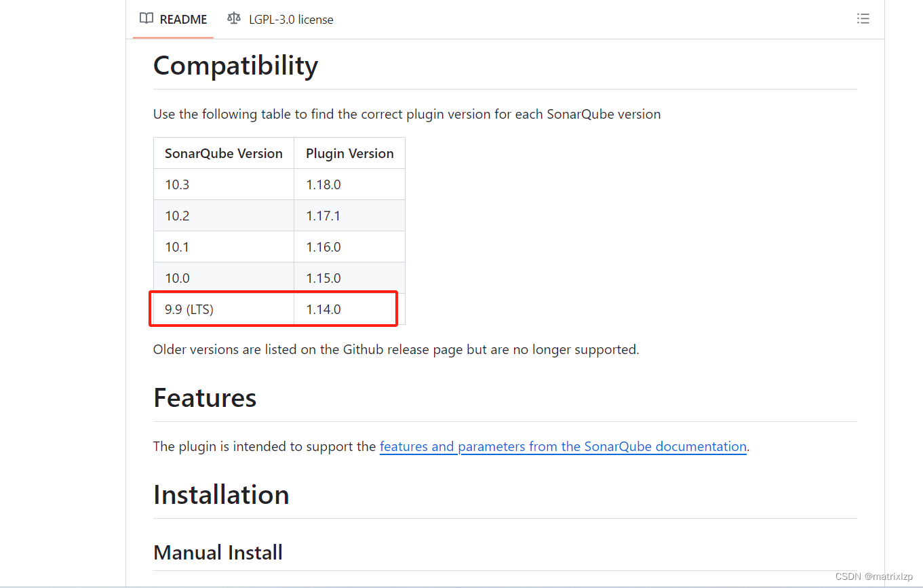Image resolution: width=923 pixels, height=588 pixels.
Task: Select the 1.15.0 plugin version cell
Action: coord(349,278)
